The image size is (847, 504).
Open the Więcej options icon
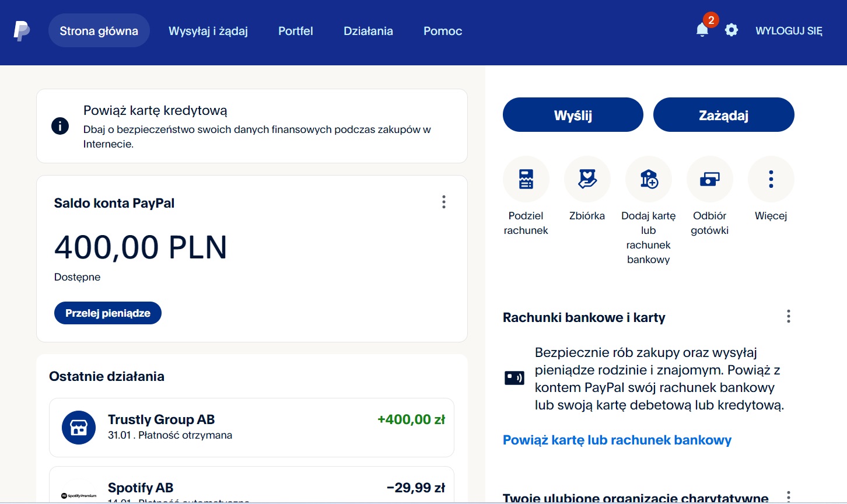(771, 179)
